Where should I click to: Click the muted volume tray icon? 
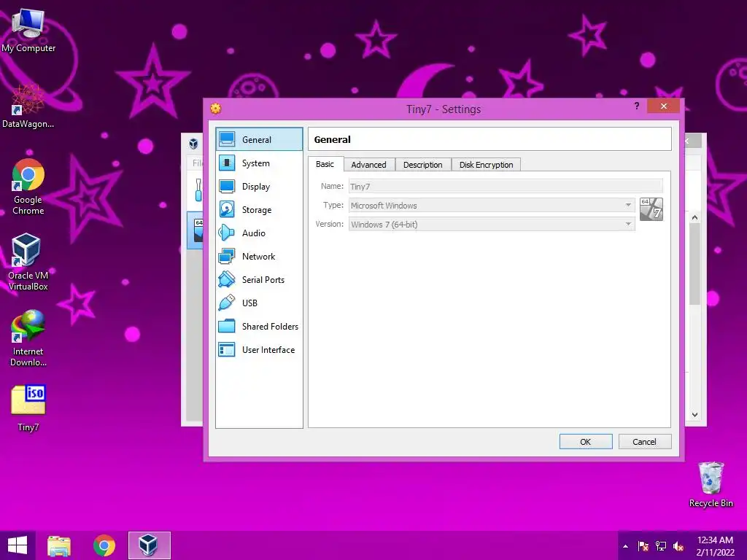pyautogui.click(x=678, y=546)
